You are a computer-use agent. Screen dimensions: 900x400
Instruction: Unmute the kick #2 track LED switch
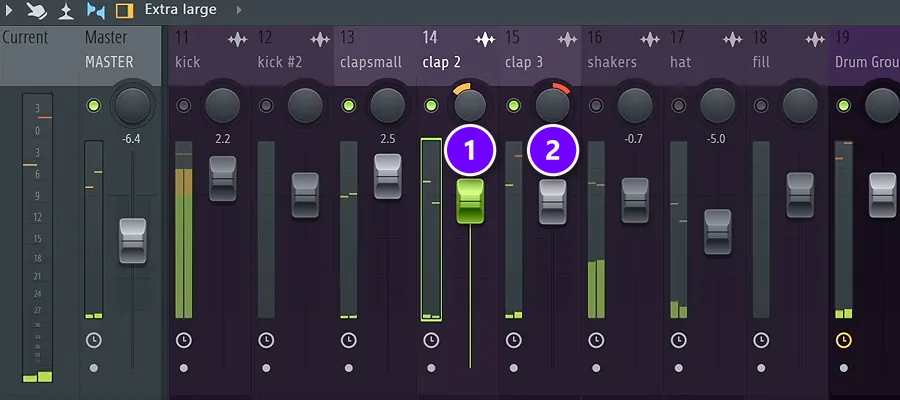tap(266, 106)
